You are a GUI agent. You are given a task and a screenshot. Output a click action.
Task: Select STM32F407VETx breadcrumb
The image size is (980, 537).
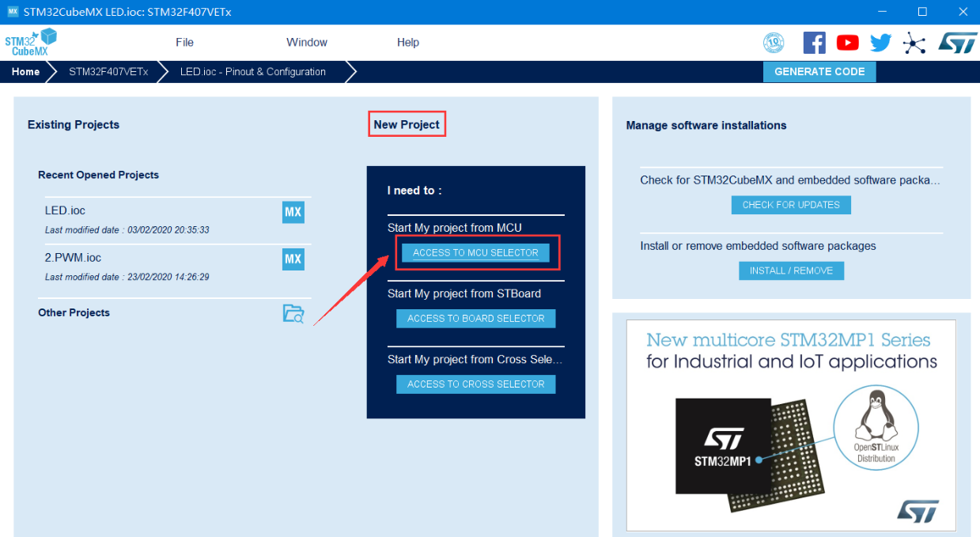[108, 72]
